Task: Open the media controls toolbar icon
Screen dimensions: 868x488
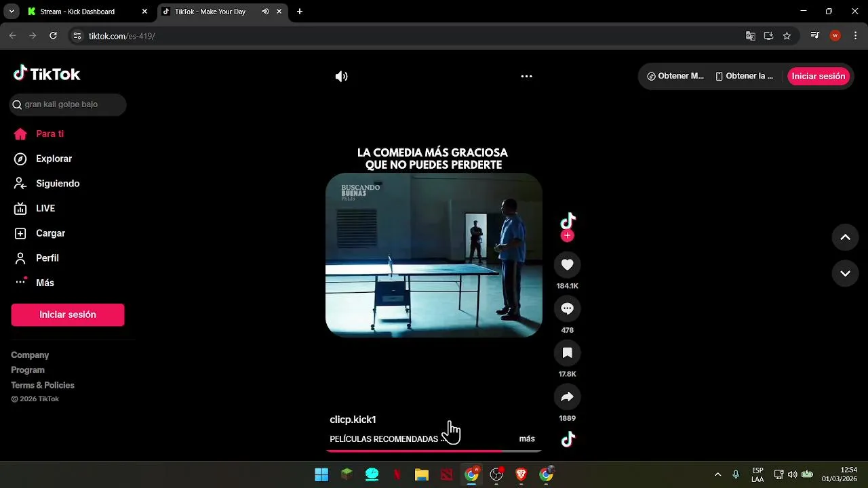Action: pos(815,36)
